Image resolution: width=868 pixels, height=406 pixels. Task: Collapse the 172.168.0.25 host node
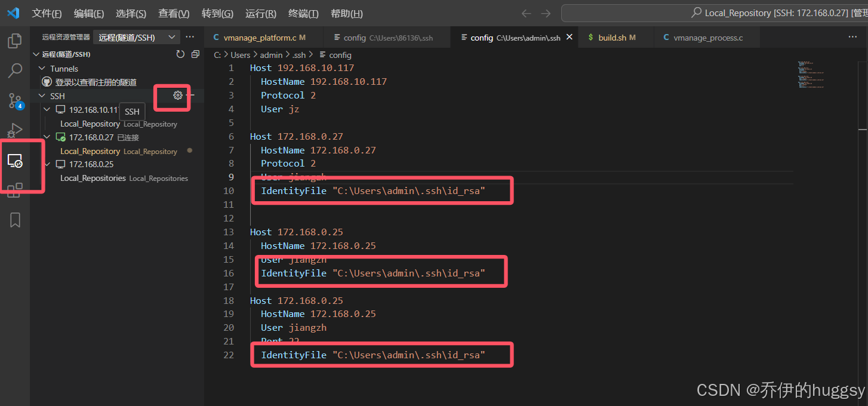click(48, 164)
